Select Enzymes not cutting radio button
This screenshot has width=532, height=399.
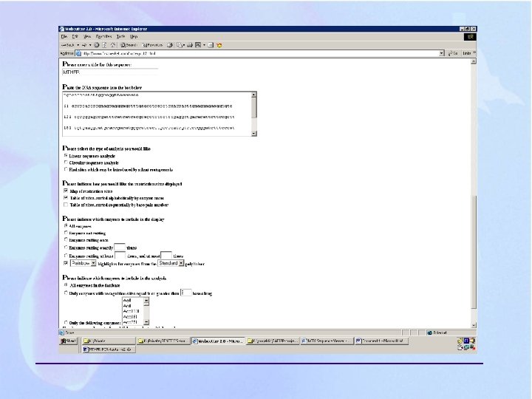(x=66, y=233)
